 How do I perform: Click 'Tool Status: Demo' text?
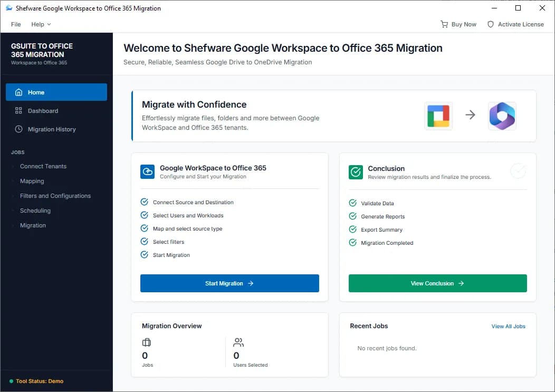[x=40, y=381]
